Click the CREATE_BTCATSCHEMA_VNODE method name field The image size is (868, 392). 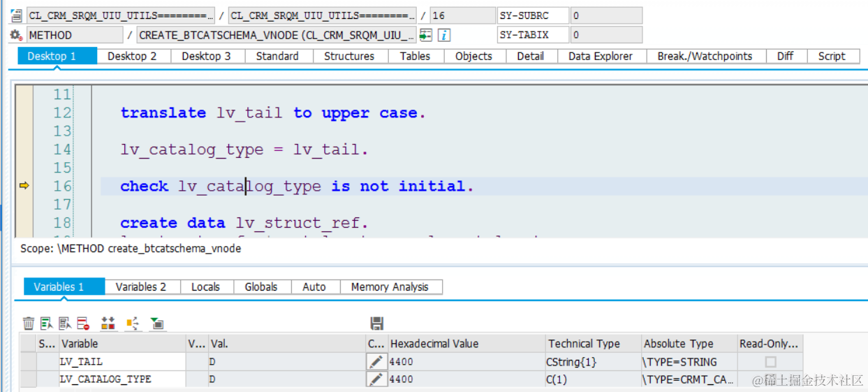tap(277, 35)
